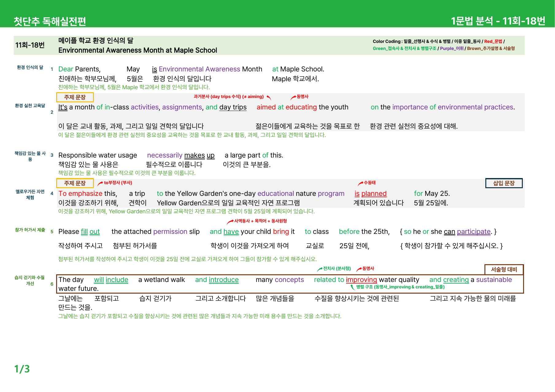
Task: Click the '삽입 문장' box
Action: [x=504, y=183]
